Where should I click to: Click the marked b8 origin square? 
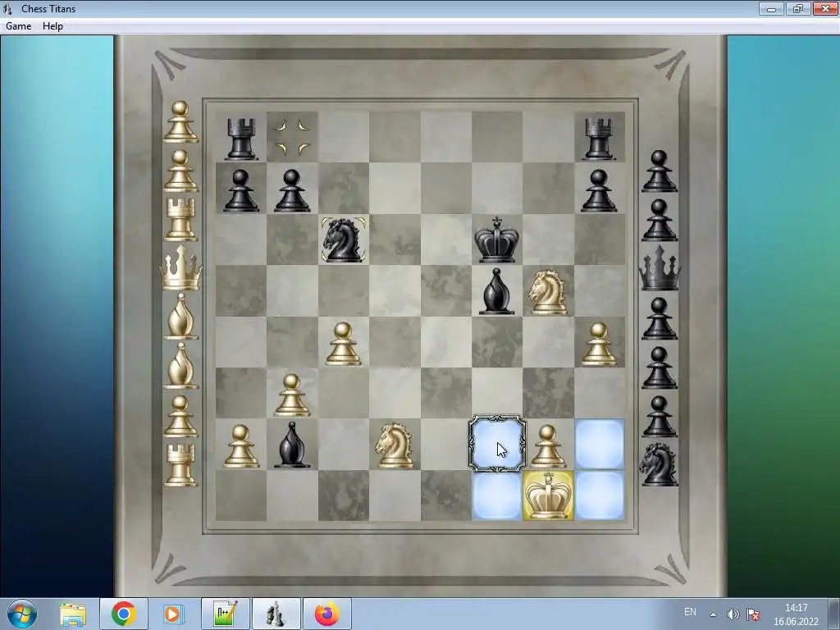(292, 137)
